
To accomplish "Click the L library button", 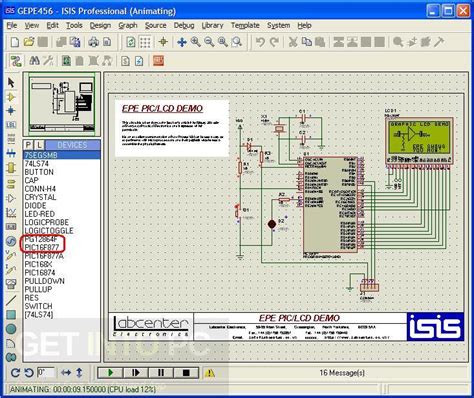I will 39,145.
